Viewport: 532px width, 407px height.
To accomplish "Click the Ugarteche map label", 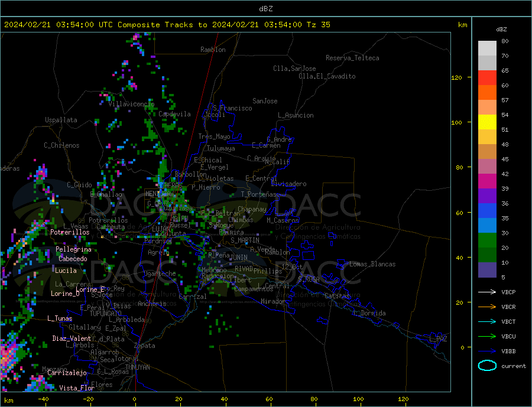I will point(160,273).
